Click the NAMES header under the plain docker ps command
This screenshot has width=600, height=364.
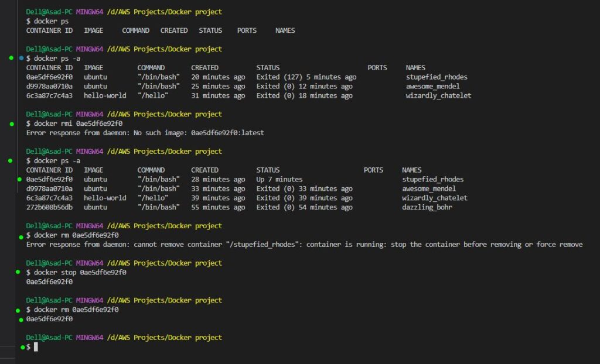pos(285,30)
